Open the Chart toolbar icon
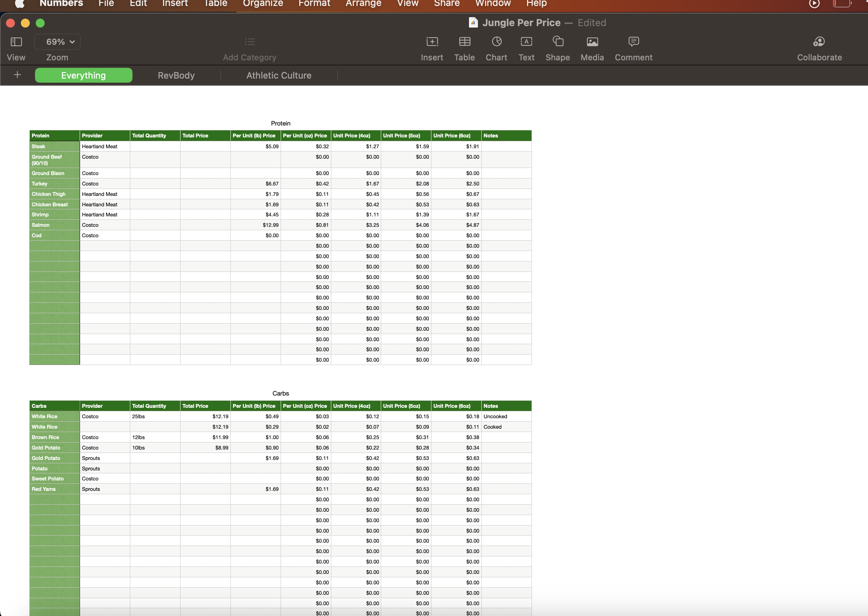This screenshot has height=616, width=868. click(496, 42)
